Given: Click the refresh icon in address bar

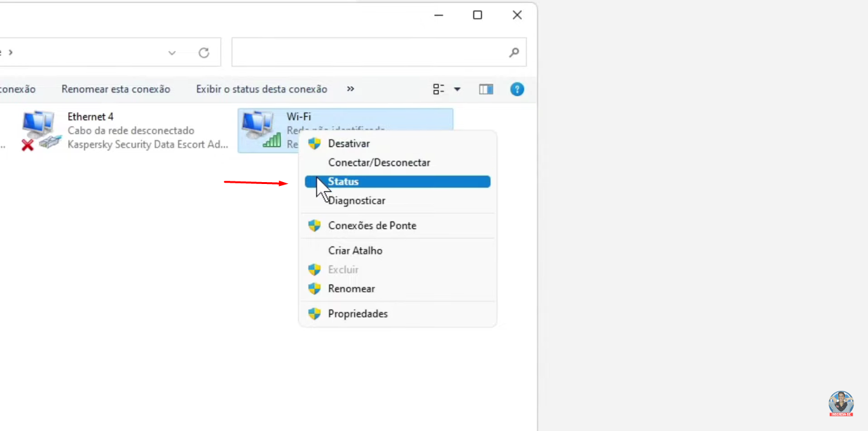Looking at the screenshot, I should tap(203, 53).
